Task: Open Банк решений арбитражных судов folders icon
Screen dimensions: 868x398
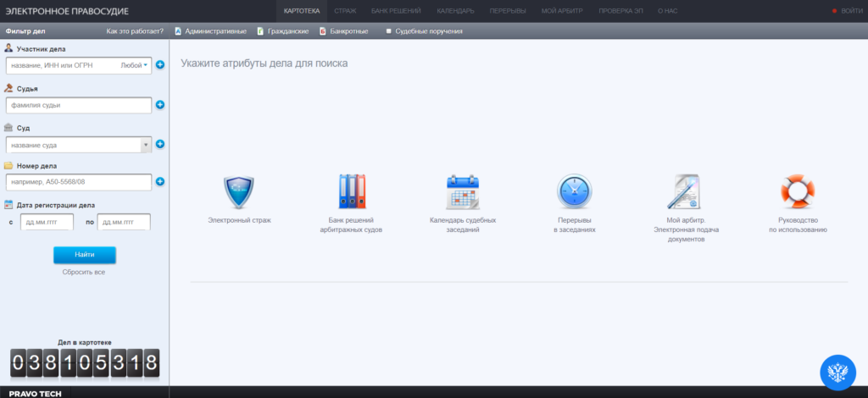Action: [351, 192]
